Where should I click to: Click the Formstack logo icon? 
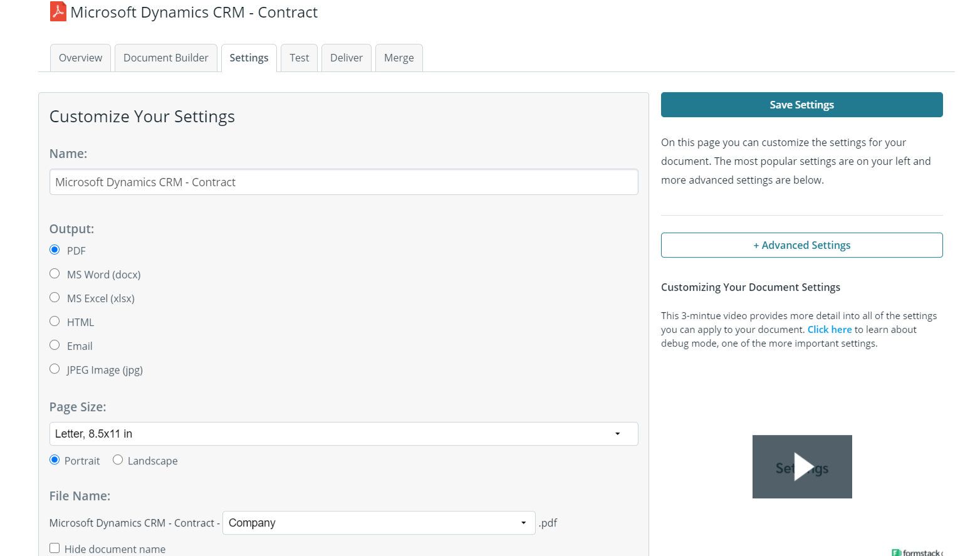pos(897,552)
